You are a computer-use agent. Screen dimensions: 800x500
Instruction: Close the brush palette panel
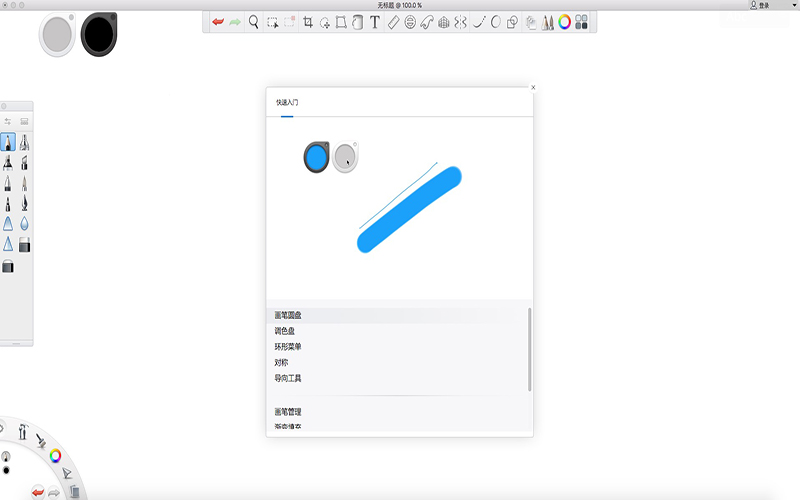pos(4,106)
